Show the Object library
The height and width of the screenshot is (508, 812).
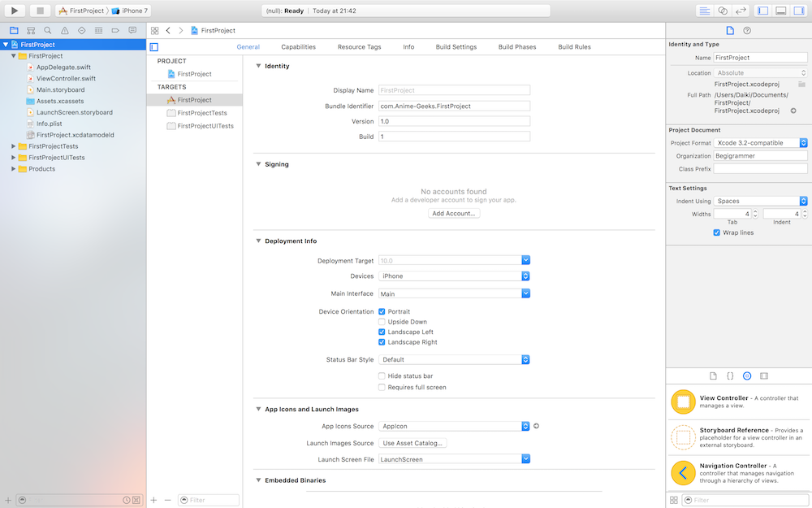point(747,376)
